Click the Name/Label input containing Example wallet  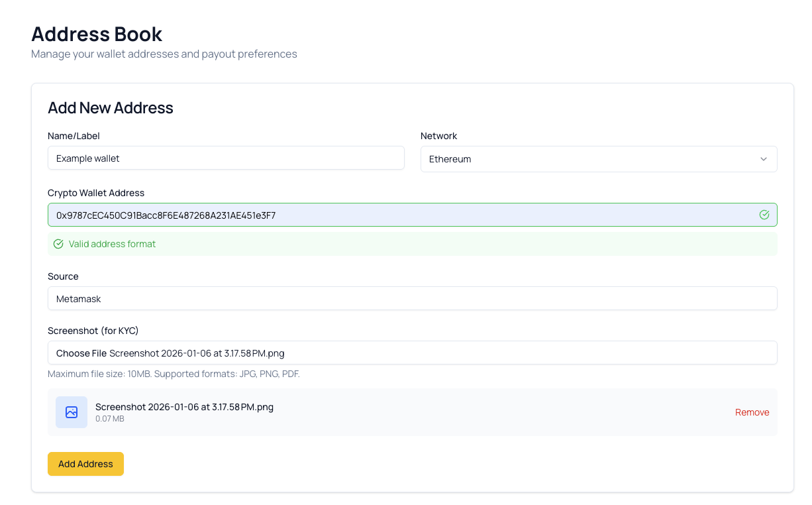[225, 158]
